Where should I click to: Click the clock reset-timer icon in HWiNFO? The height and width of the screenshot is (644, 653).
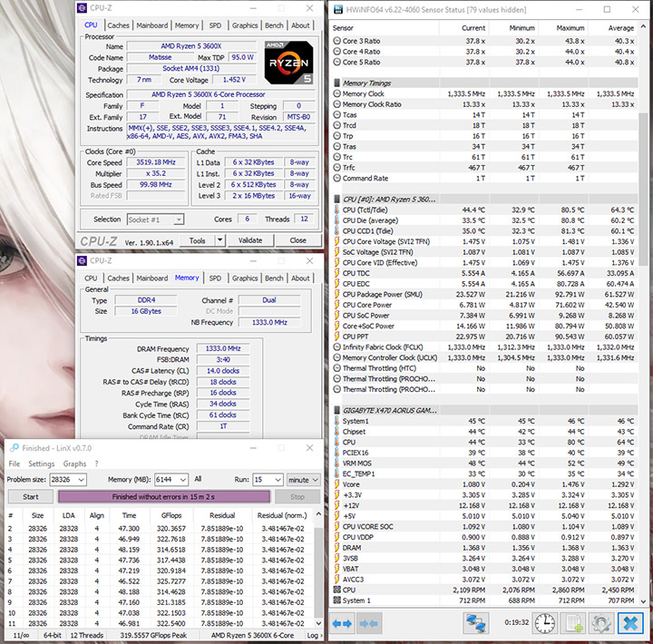544,624
